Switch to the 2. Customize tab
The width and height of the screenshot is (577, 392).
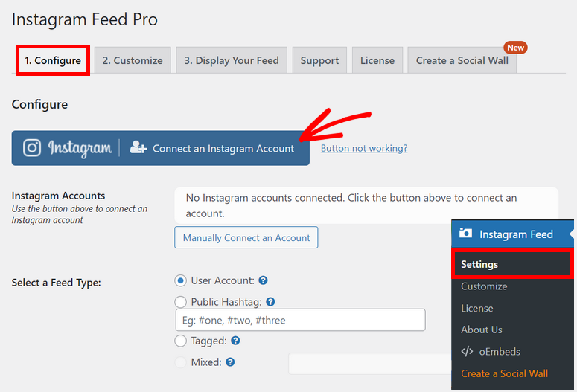coord(133,60)
